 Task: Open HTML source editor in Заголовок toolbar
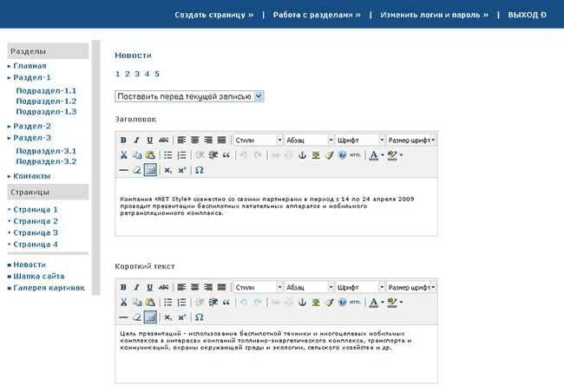tap(356, 155)
